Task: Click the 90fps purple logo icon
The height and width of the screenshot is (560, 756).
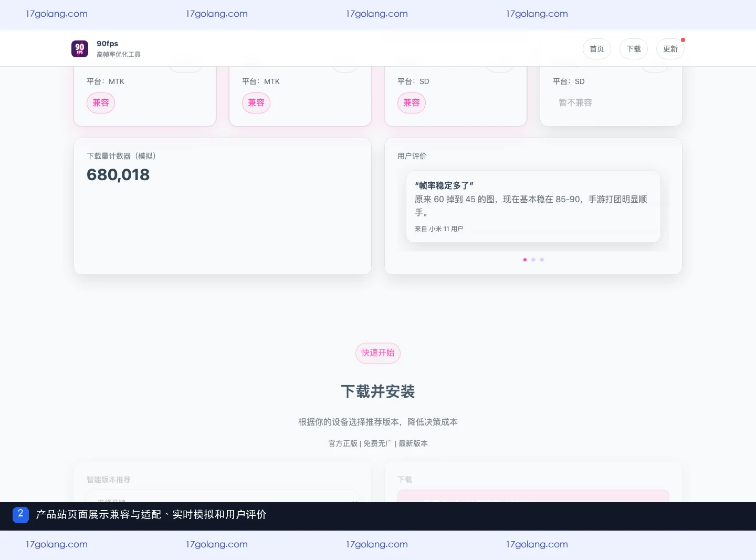Action: [80, 49]
